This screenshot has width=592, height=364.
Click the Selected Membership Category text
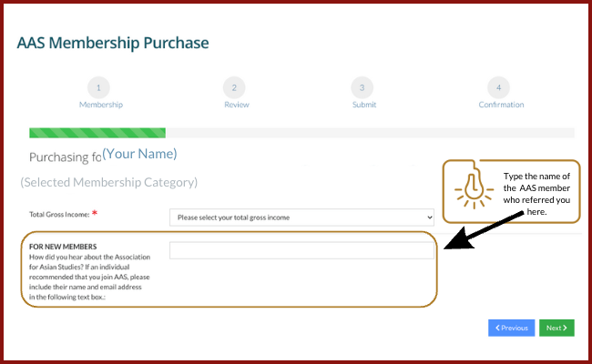click(x=108, y=182)
